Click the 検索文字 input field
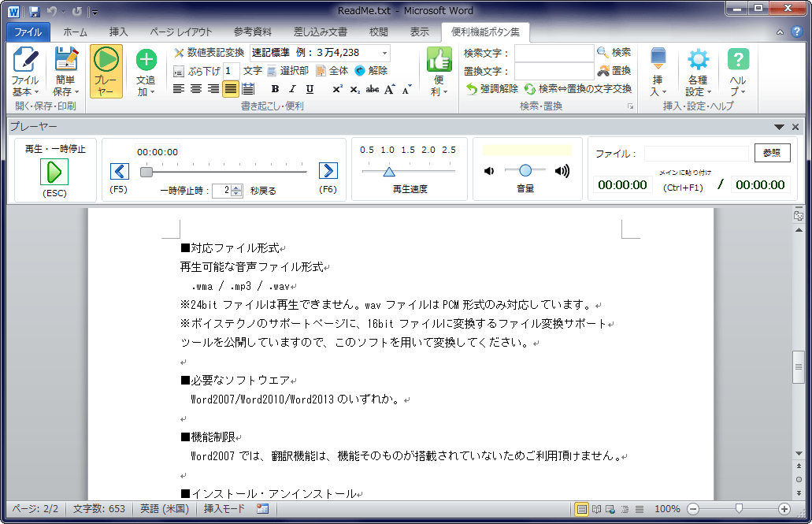Image resolution: width=812 pixels, height=524 pixels. pyautogui.click(x=554, y=53)
